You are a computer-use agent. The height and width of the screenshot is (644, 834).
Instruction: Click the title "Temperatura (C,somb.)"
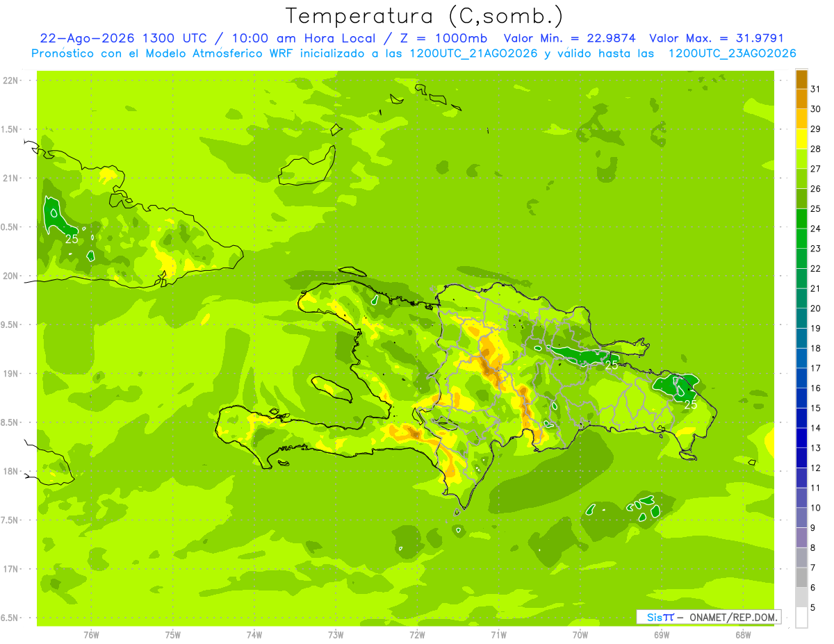425,15
